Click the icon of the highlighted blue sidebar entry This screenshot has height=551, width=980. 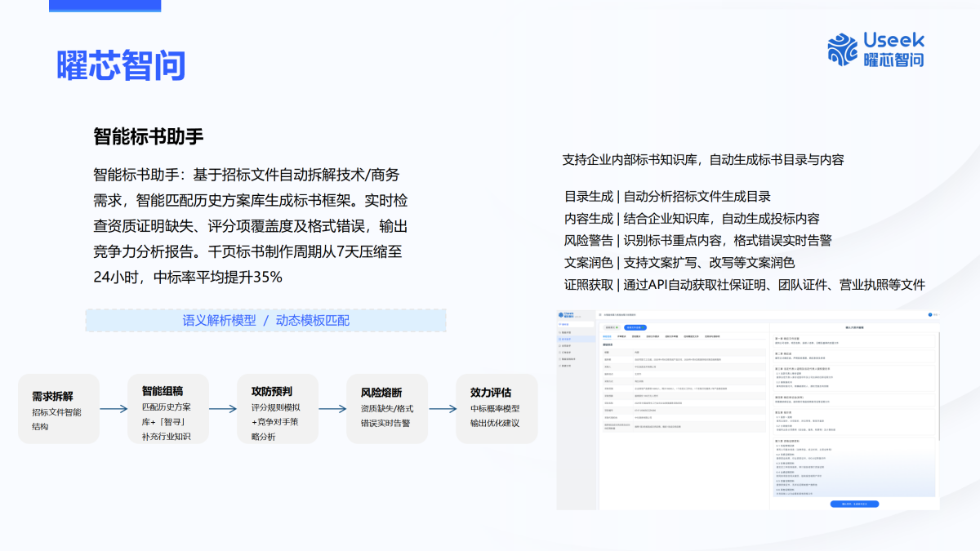pyautogui.click(x=560, y=340)
